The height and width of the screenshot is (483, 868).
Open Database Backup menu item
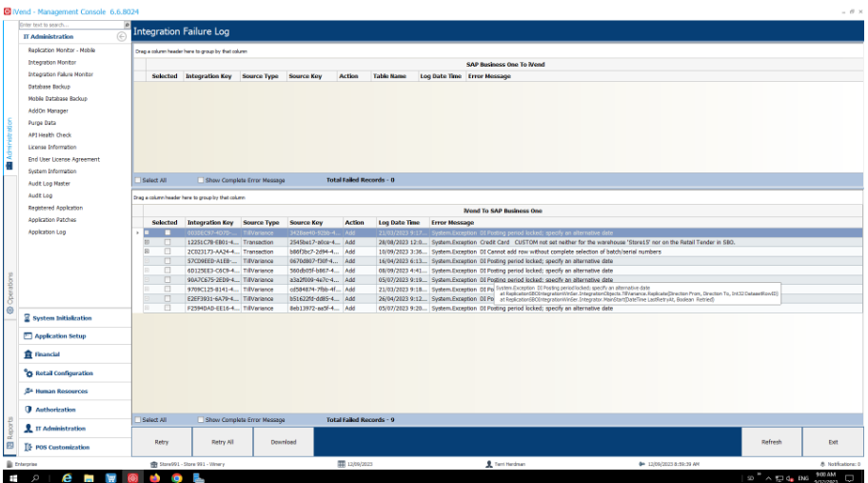click(x=49, y=87)
